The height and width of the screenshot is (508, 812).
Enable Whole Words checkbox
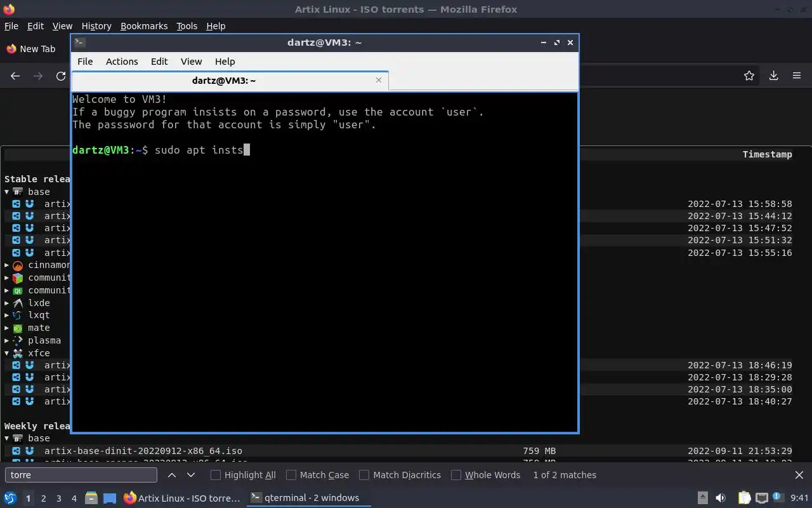(x=456, y=475)
